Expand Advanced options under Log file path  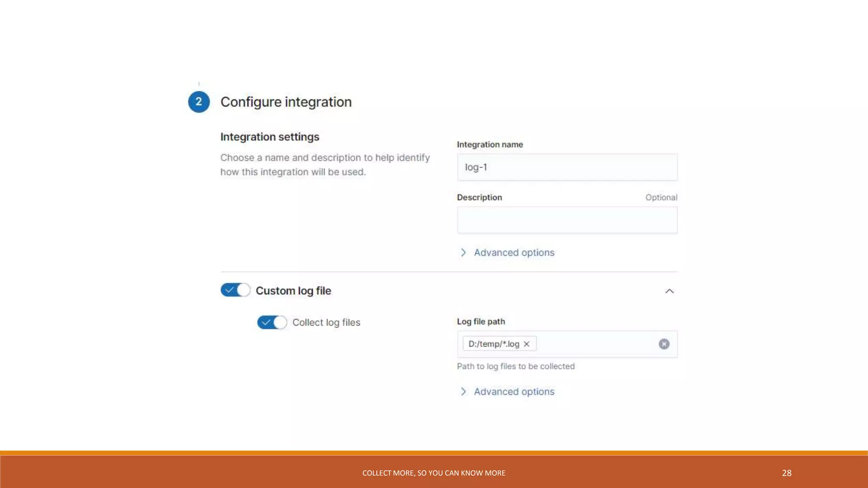point(507,391)
